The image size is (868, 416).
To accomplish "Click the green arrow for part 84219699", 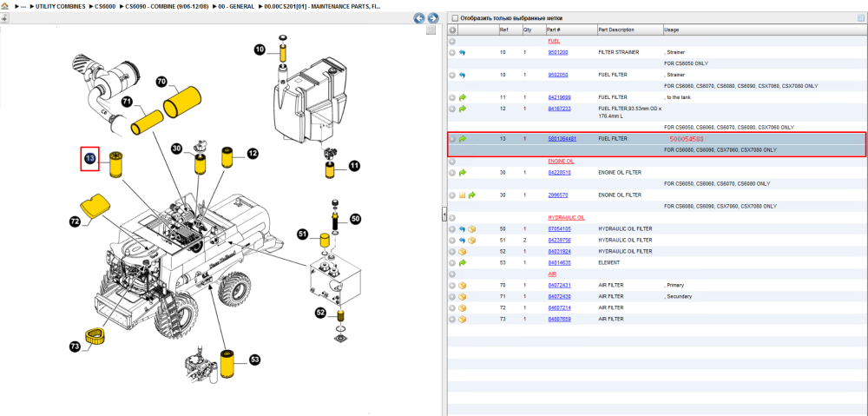I will (x=463, y=97).
